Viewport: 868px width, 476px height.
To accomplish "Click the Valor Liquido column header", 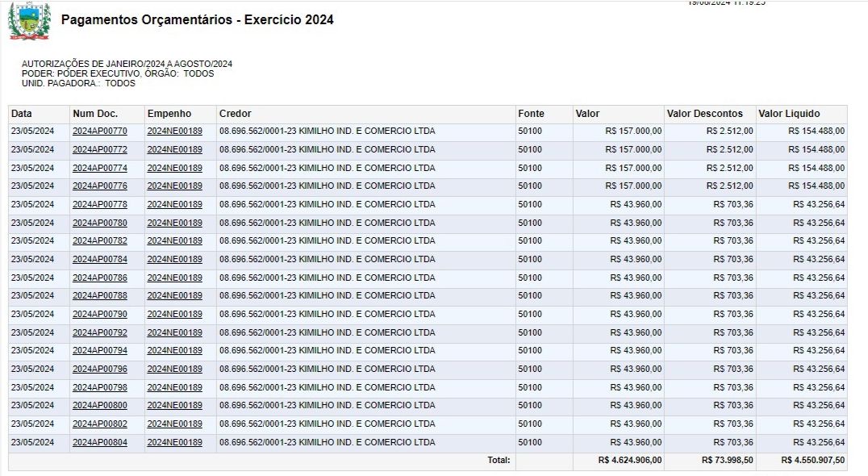I will [789, 114].
